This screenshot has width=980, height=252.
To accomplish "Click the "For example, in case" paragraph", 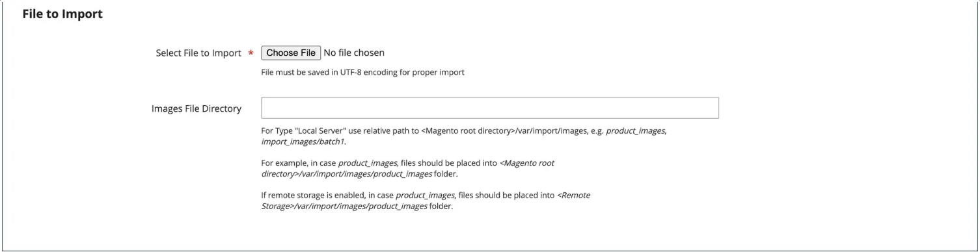I will tap(407, 168).
